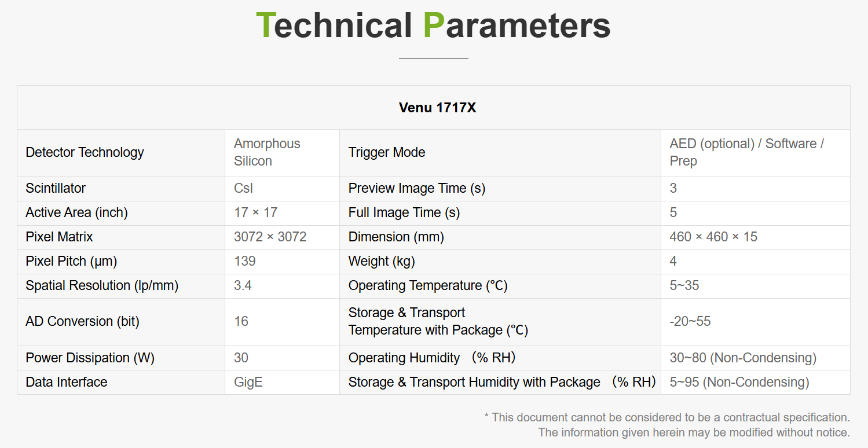868x448 pixels.
Task: Select the Trigger Mode label
Action: tap(387, 152)
